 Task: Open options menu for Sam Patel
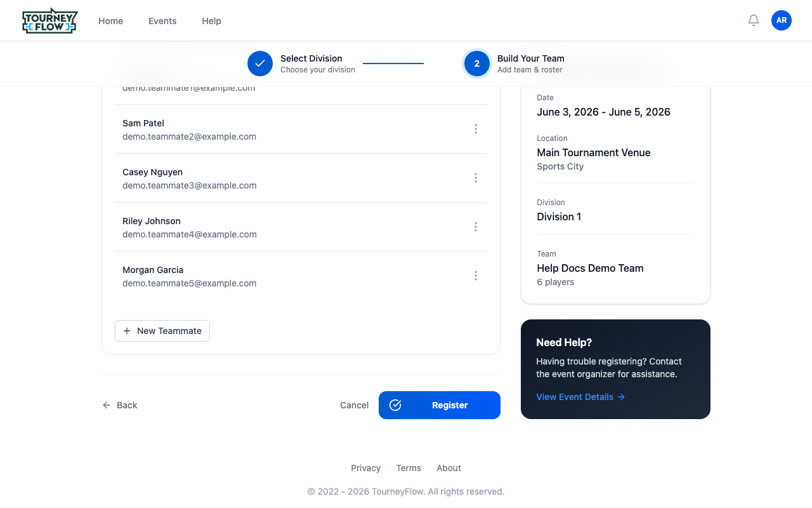click(x=476, y=129)
